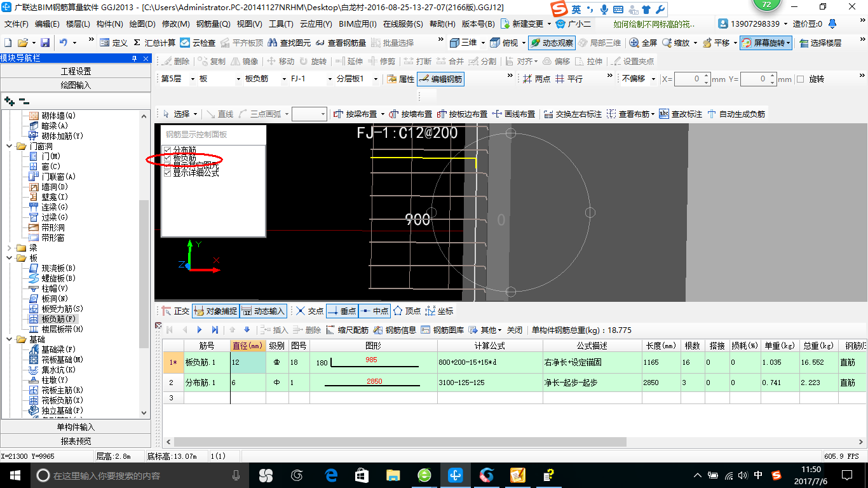
Task: Open Windows Start menu
Action: coord(15,475)
